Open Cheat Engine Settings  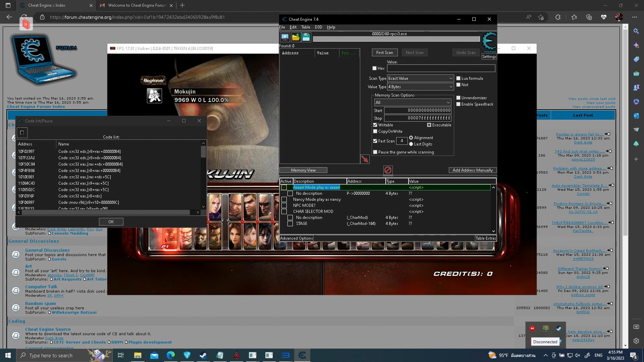coord(489,57)
